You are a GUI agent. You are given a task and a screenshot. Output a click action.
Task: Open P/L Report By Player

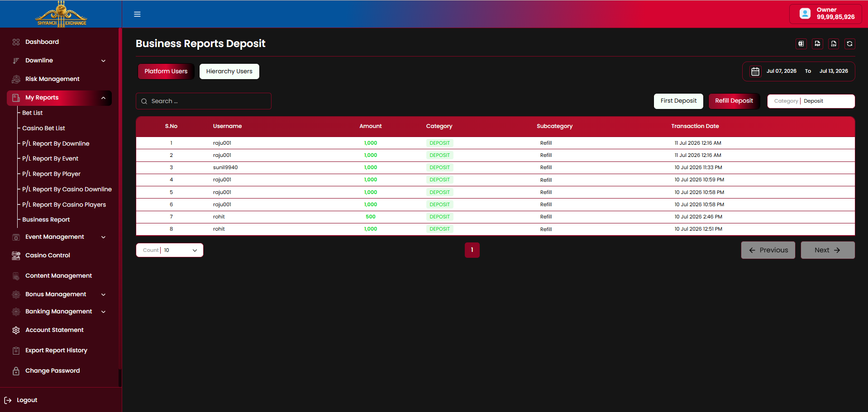[51, 174]
